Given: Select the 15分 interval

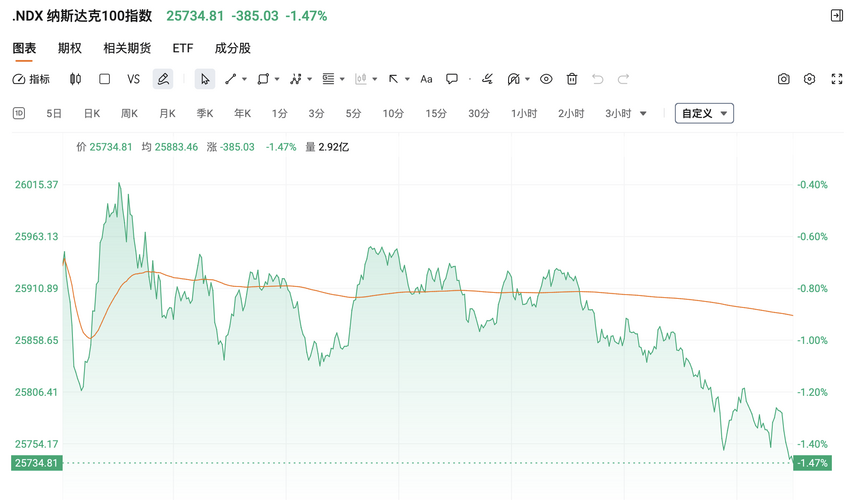Looking at the screenshot, I should 436,113.
